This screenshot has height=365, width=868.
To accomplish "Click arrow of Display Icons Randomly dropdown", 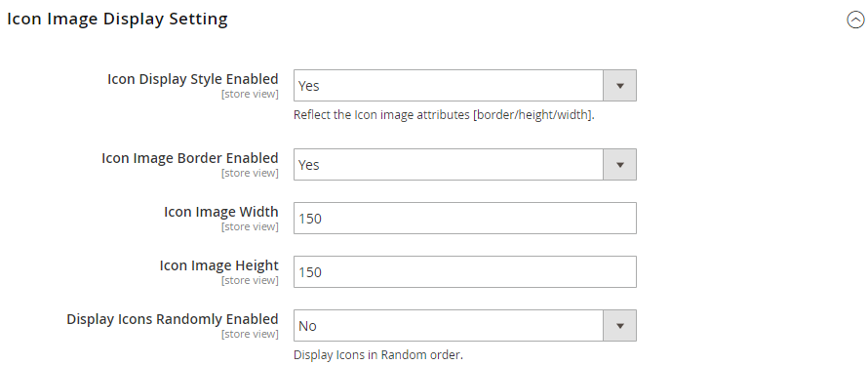I will click(620, 326).
